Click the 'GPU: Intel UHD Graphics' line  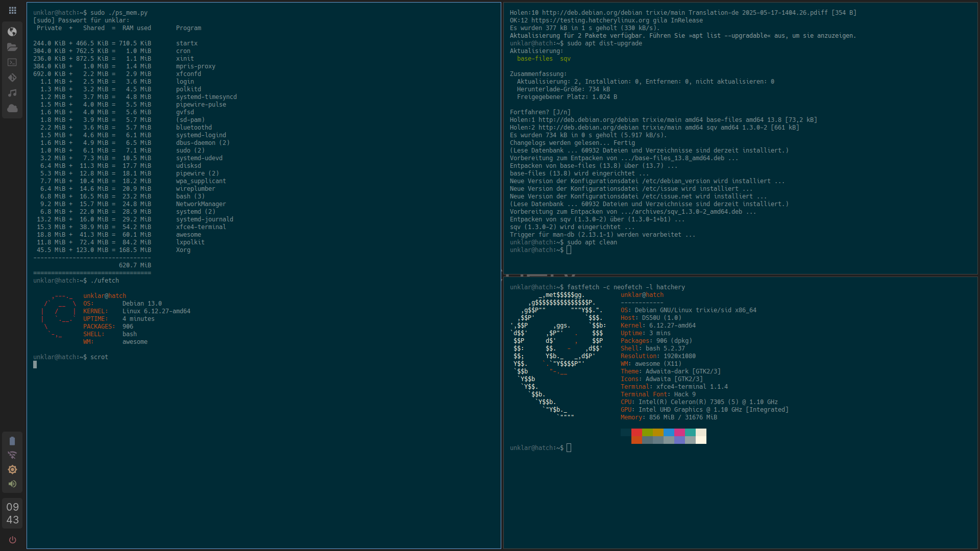point(704,410)
